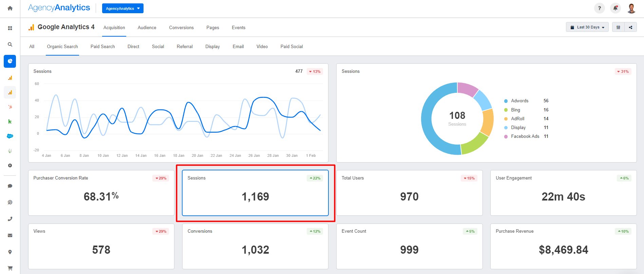This screenshot has height=274, width=644.
Task: Open the share options icon
Action: (630, 27)
